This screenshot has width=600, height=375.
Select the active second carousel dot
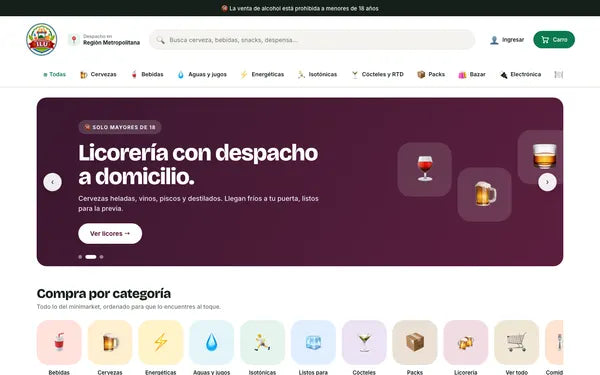[91, 257]
